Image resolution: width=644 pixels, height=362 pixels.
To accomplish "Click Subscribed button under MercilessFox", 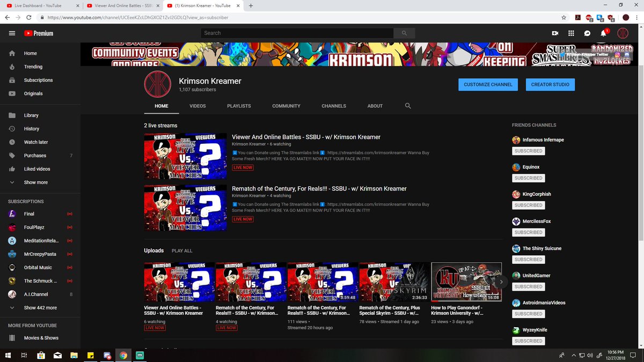I will click(x=529, y=232).
